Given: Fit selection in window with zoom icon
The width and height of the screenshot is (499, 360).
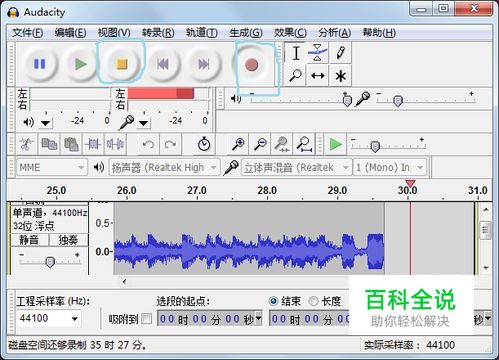Looking at the screenshot, I should pos(282,145).
